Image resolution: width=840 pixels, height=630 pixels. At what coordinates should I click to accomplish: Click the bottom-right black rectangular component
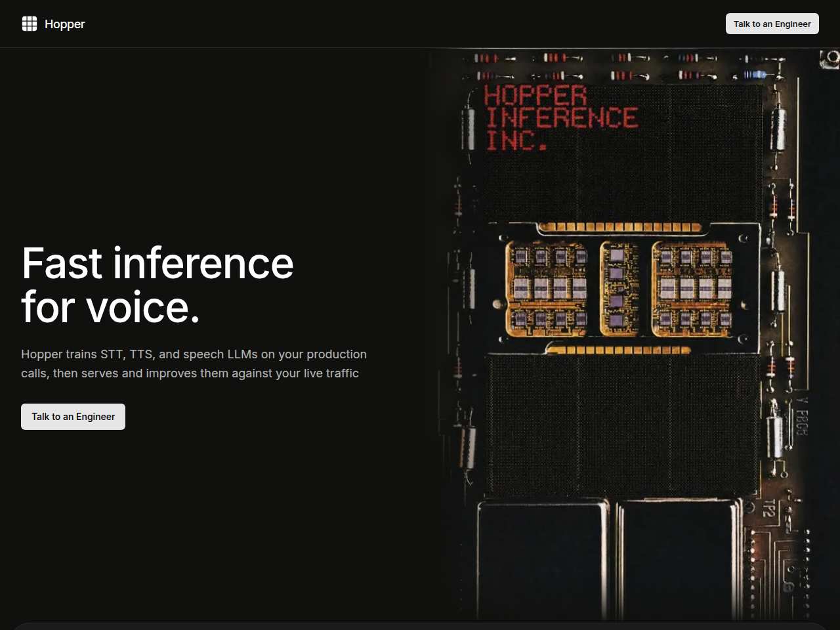(679, 560)
